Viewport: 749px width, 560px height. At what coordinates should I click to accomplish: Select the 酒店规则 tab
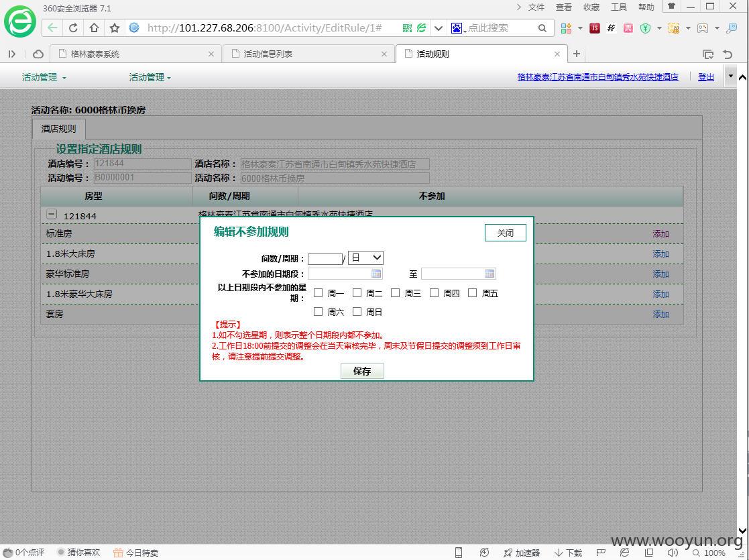click(59, 129)
